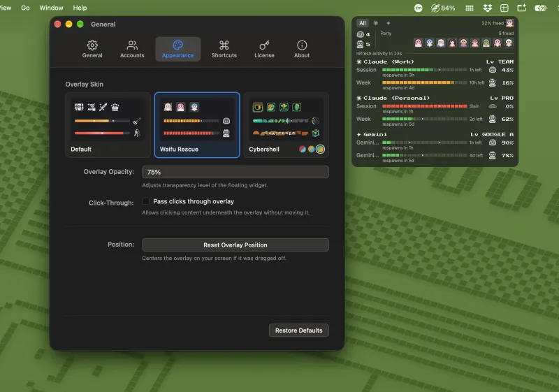Select the green-orange Cybershell color variant
Image resolution: width=559 pixels, height=392 pixels.
tap(320, 149)
